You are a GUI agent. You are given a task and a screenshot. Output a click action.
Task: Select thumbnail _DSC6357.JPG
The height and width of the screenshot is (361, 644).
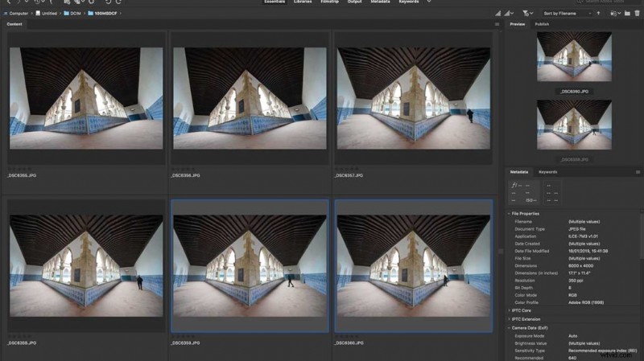pyautogui.click(x=414, y=98)
